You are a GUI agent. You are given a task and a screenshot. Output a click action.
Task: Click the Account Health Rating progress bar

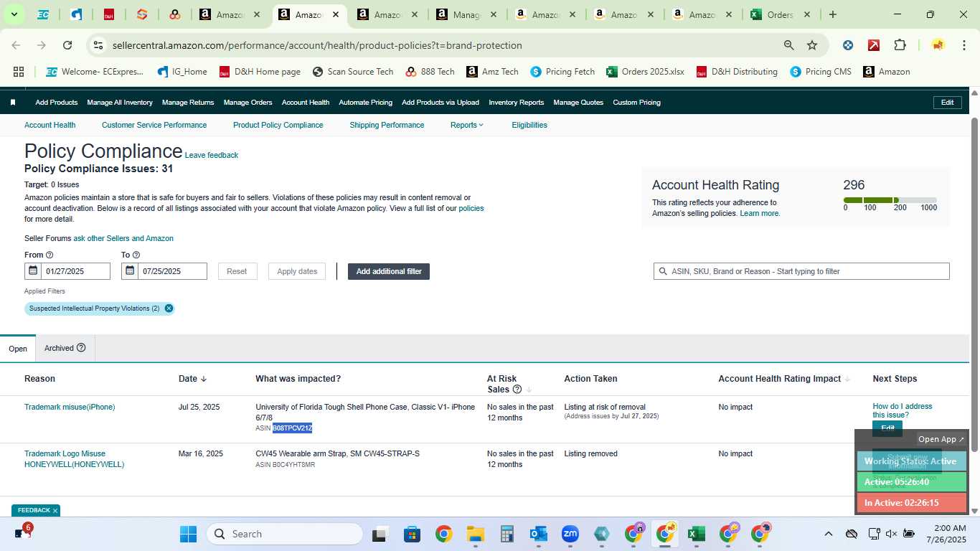click(890, 200)
